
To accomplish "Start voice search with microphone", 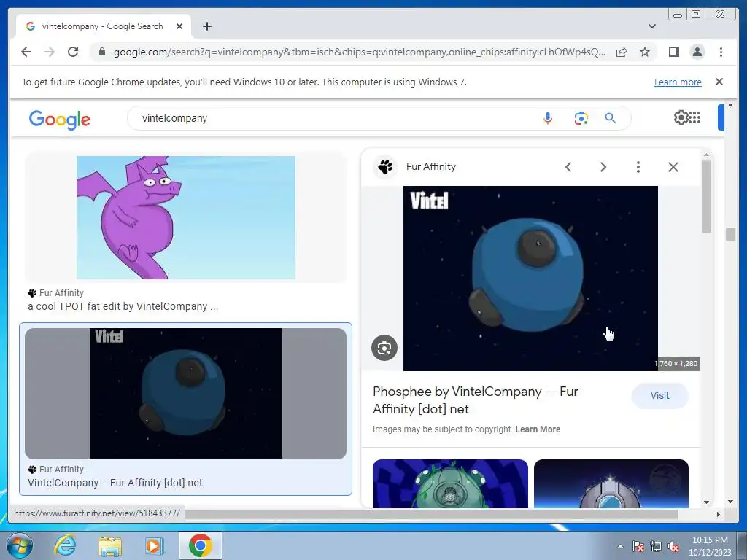I will (548, 118).
